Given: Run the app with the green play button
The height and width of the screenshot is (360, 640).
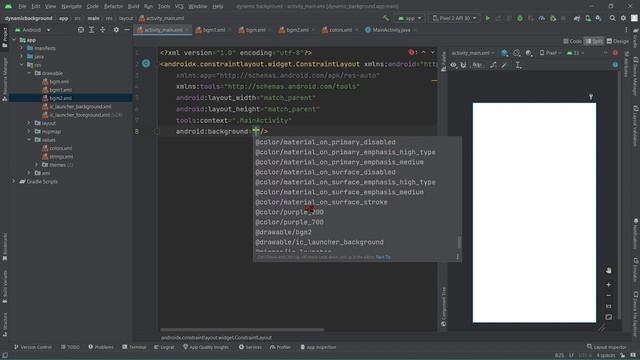Looking at the screenshot, I should click(487, 18).
